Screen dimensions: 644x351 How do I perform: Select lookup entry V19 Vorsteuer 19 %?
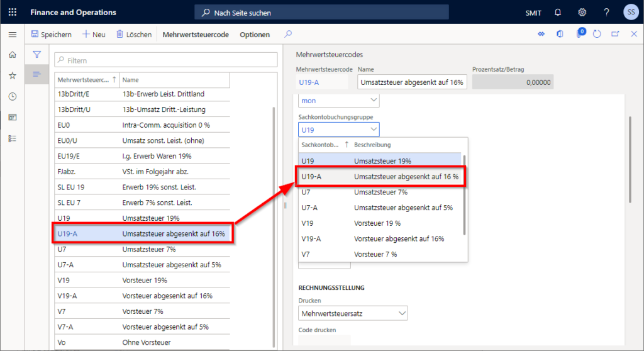(380, 223)
